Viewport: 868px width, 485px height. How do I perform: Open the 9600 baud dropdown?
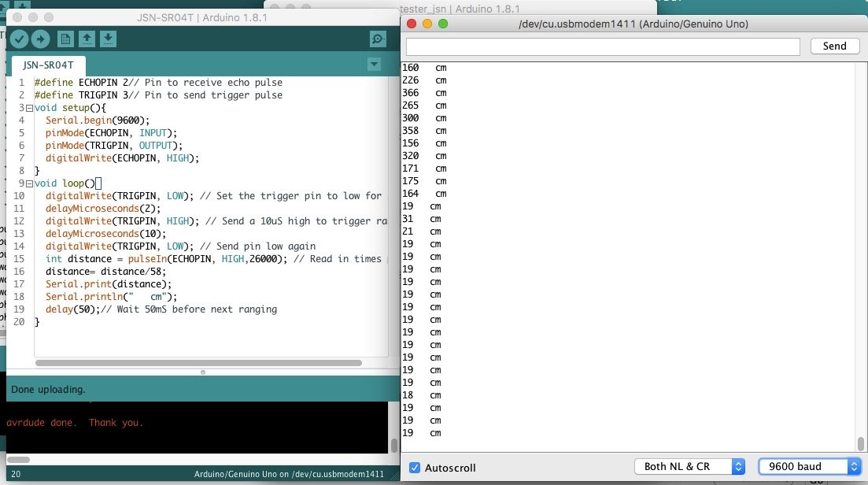click(807, 467)
